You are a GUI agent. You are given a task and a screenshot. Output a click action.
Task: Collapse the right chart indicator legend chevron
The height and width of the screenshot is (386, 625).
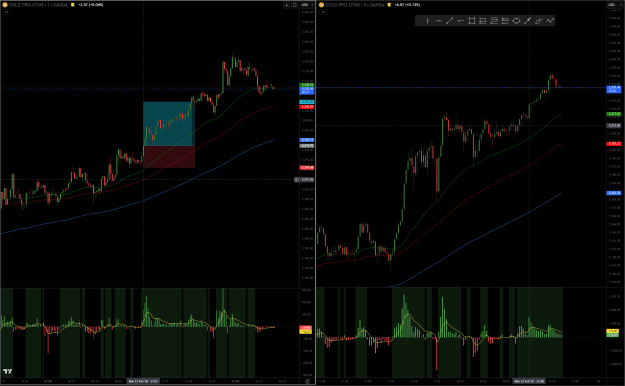coord(323,12)
